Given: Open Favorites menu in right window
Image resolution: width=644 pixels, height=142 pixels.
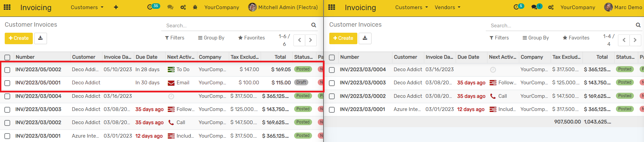Looking at the screenshot, I should [x=576, y=38].
